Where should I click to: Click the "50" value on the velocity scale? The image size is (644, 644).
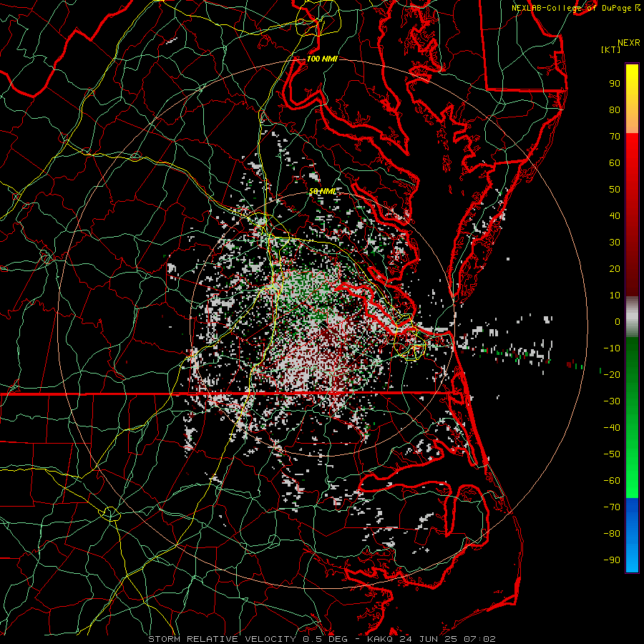tap(615, 190)
